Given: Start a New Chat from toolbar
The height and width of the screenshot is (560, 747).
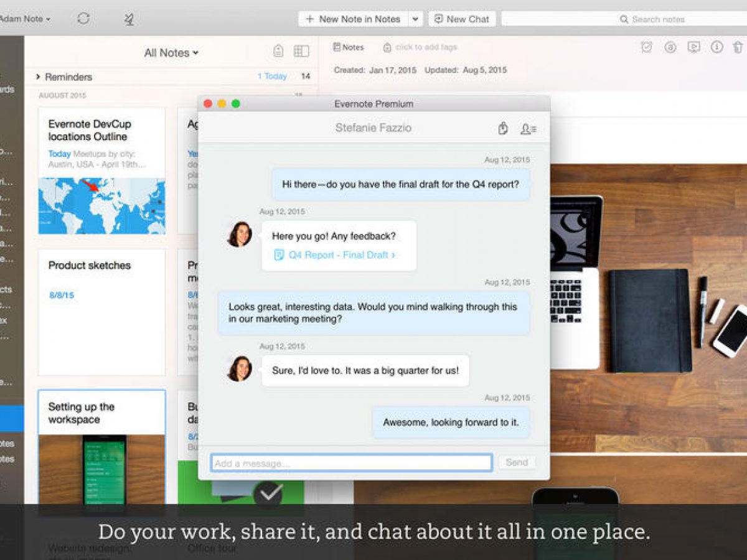Looking at the screenshot, I should pyautogui.click(x=462, y=19).
